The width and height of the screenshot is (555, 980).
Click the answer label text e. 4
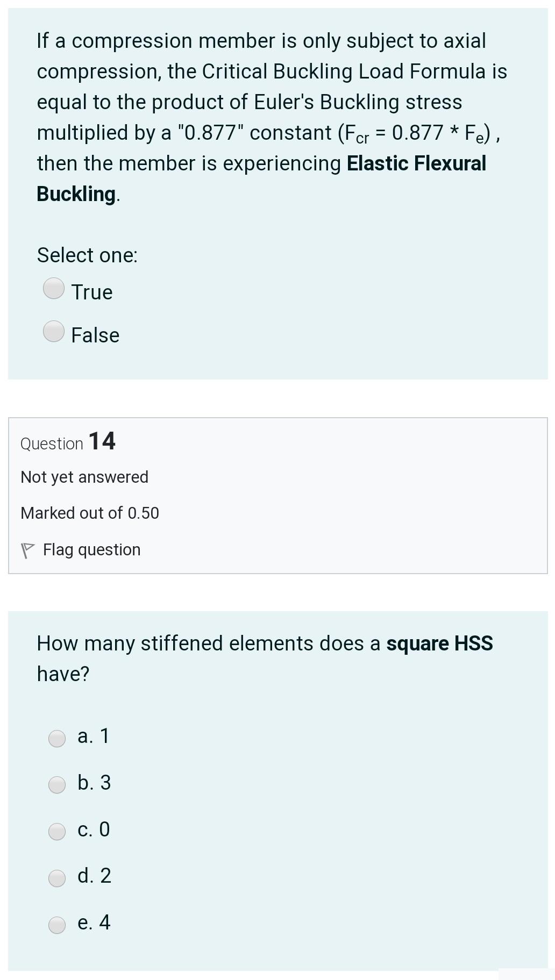pos(94,922)
